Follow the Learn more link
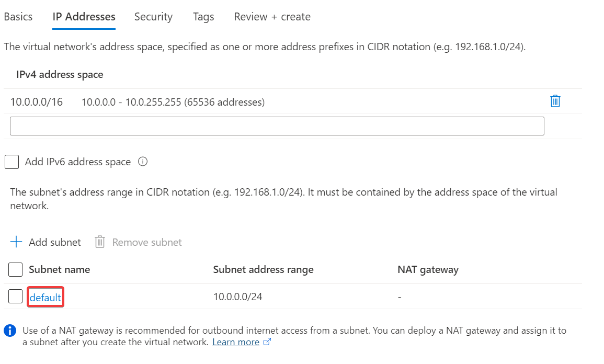 tap(235, 342)
